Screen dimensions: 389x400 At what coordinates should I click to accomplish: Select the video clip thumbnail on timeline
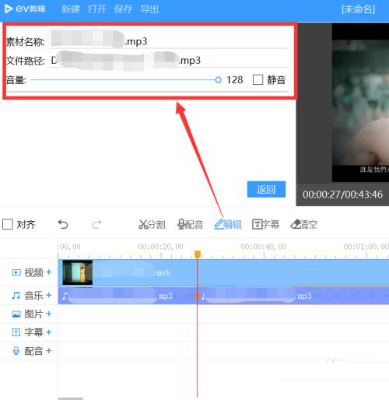click(77, 272)
